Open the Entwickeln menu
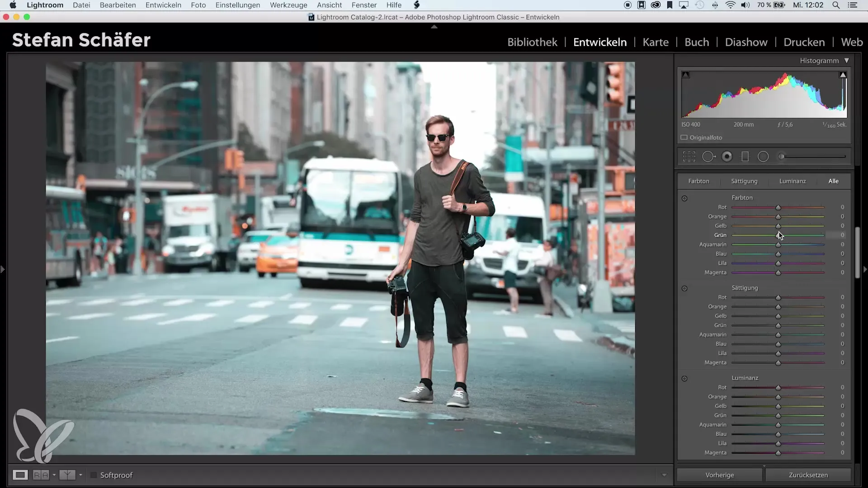Image resolution: width=868 pixels, height=488 pixels. click(x=163, y=5)
